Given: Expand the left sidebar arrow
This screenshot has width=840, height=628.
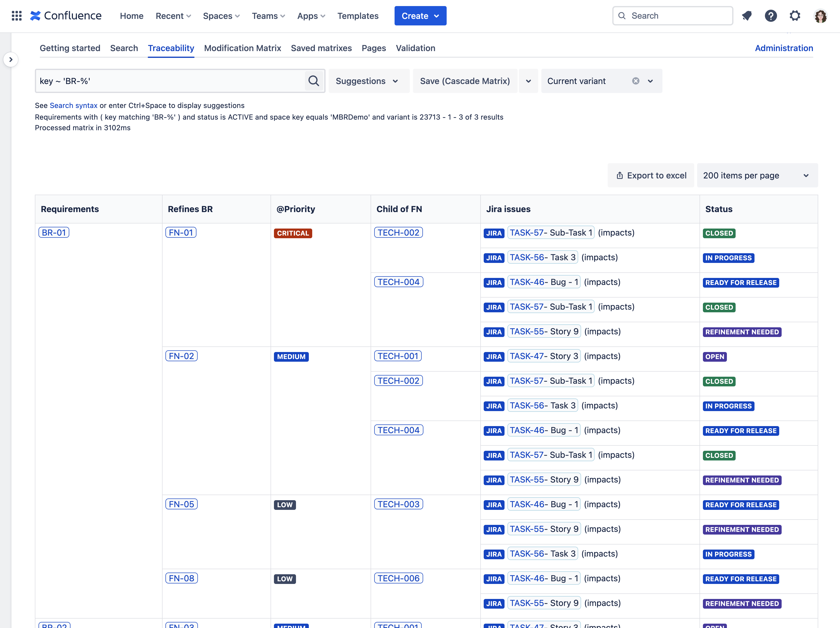Looking at the screenshot, I should click(x=11, y=60).
